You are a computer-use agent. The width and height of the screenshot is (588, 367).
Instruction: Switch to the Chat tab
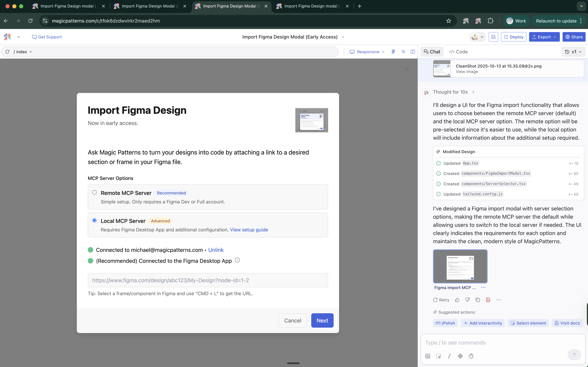pos(432,52)
